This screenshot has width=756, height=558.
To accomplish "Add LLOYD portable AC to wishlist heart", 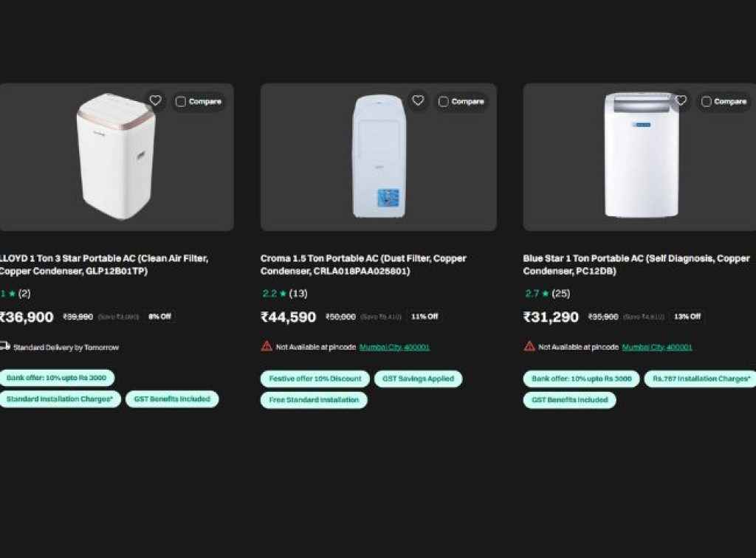I will click(155, 100).
